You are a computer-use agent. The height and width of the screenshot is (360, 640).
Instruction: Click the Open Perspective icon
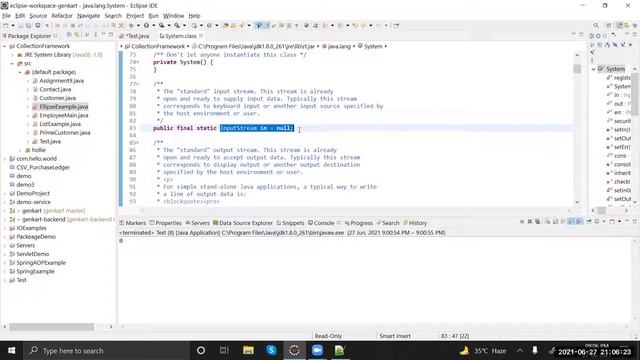pos(609,25)
